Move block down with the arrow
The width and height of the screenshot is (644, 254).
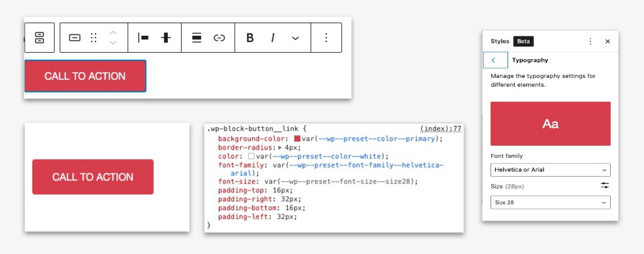point(113,42)
